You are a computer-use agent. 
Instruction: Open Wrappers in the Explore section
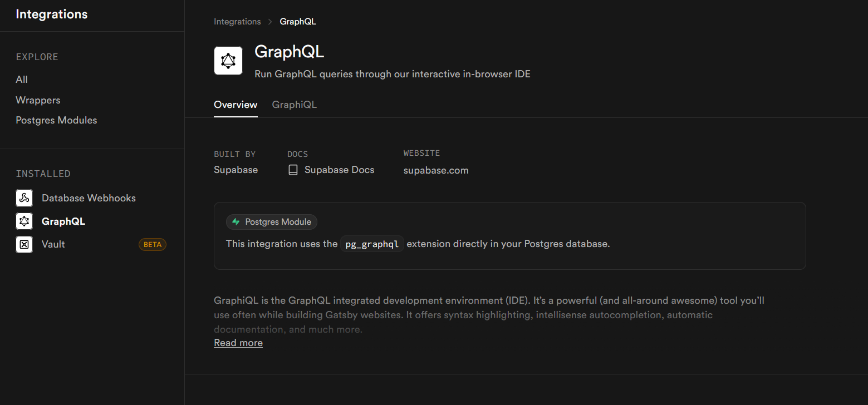click(38, 100)
